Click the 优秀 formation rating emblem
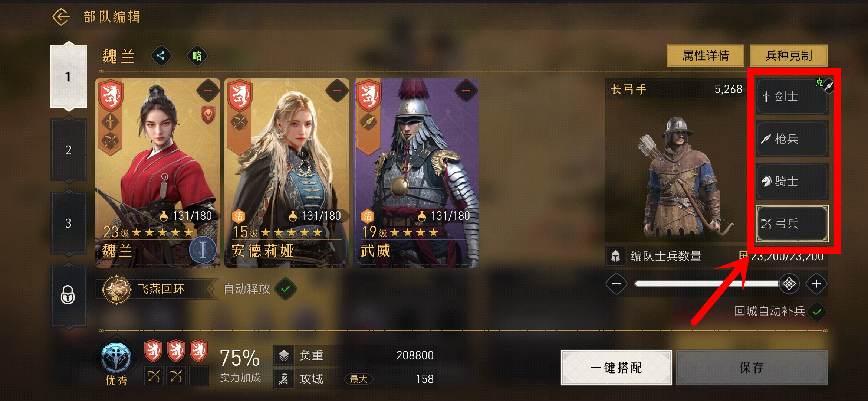 point(116,358)
